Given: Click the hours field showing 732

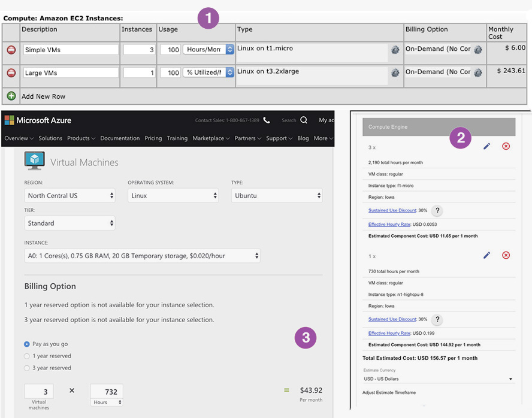Looking at the screenshot, I should tap(107, 392).
